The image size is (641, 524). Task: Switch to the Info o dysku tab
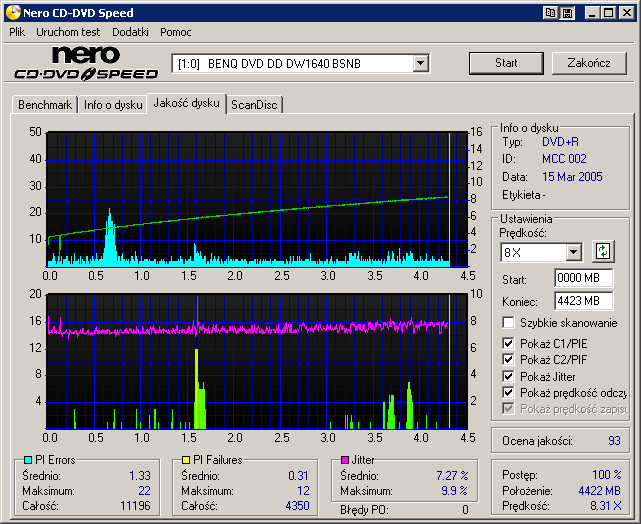113,105
